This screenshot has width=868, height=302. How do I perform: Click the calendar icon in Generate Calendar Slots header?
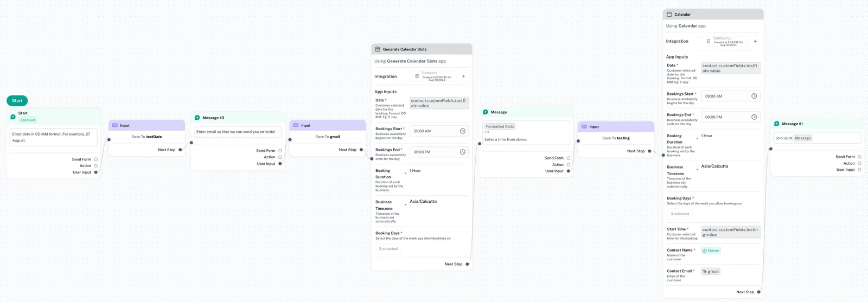pos(378,49)
